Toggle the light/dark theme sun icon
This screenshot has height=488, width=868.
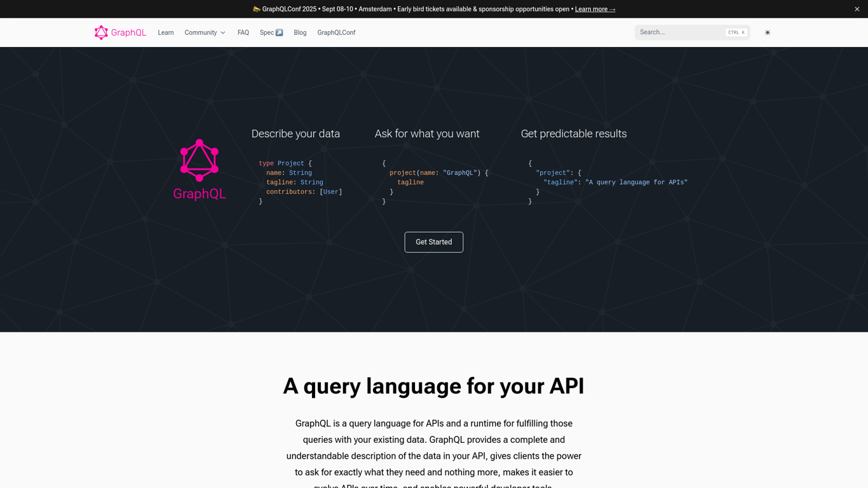tap(768, 32)
